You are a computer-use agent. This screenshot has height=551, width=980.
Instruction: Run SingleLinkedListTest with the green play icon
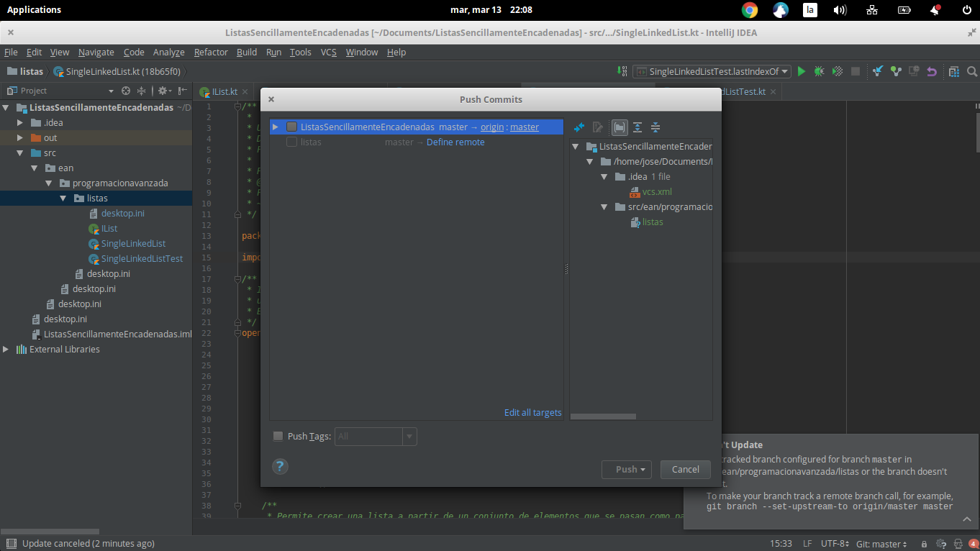pyautogui.click(x=802, y=71)
